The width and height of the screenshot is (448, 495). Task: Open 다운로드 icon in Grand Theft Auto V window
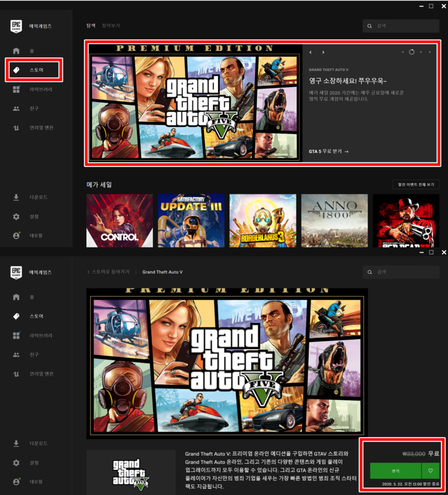click(16, 443)
